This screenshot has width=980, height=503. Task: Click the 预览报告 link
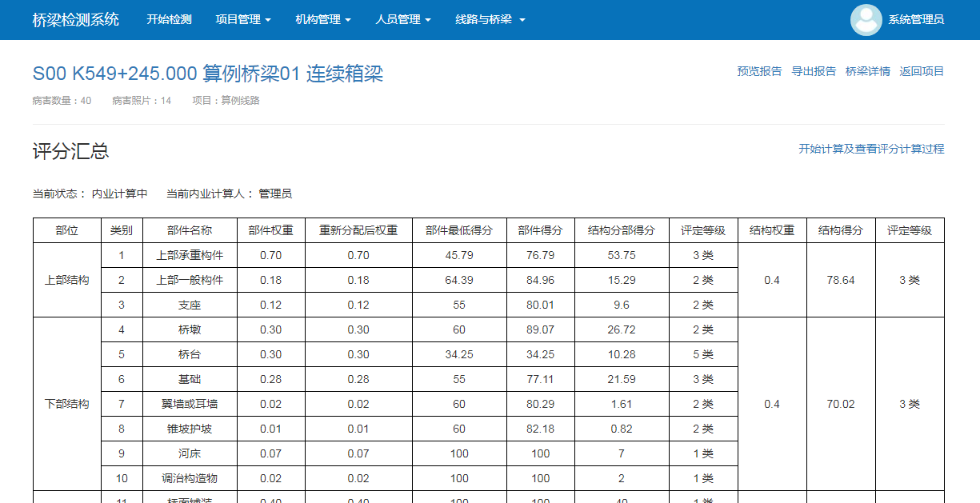pos(759,71)
